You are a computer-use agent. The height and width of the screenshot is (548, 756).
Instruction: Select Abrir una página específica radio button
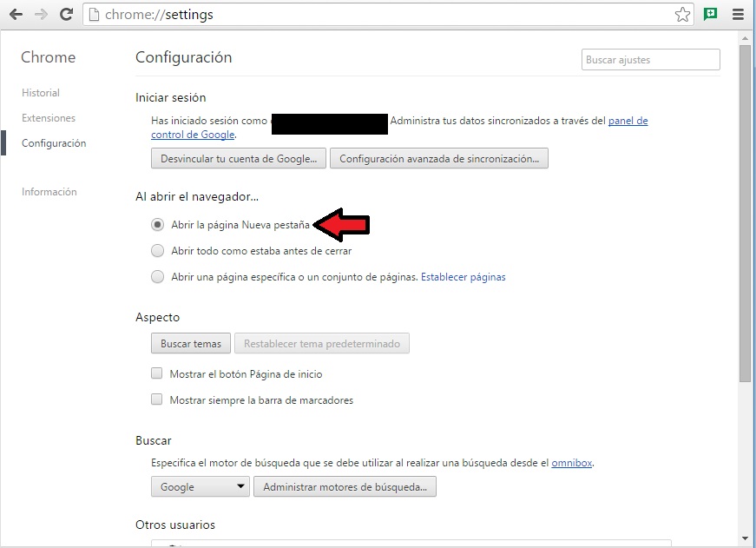pyautogui.click(x=158, y=277)
